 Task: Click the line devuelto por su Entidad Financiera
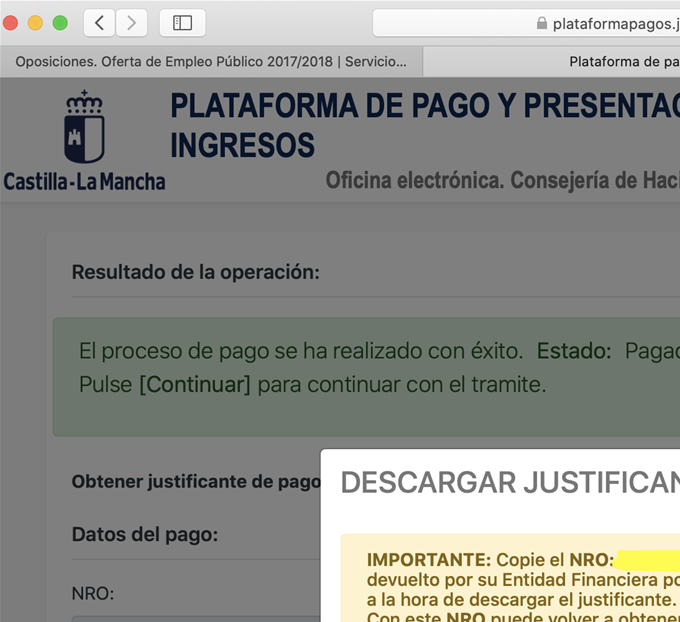[x=523, y=580]
